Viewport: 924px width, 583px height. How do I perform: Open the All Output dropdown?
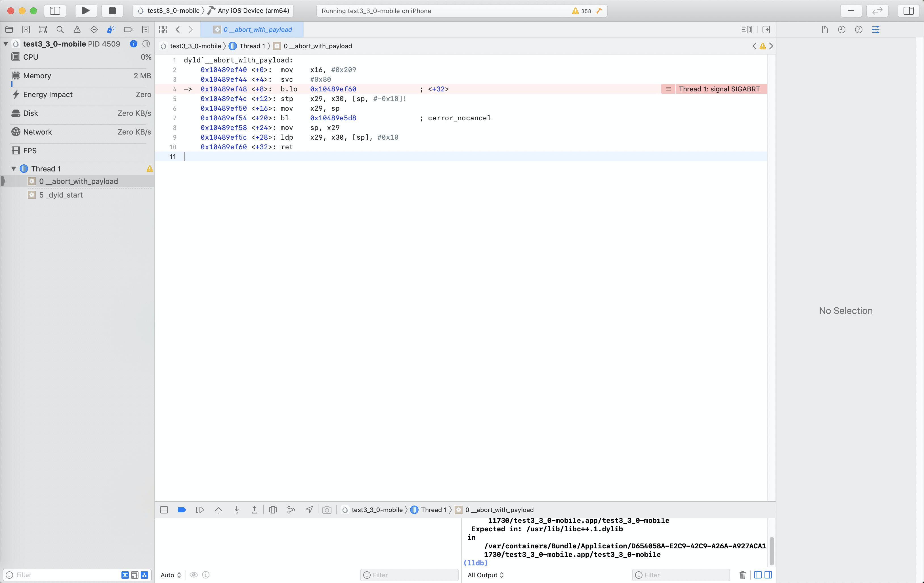485,575
